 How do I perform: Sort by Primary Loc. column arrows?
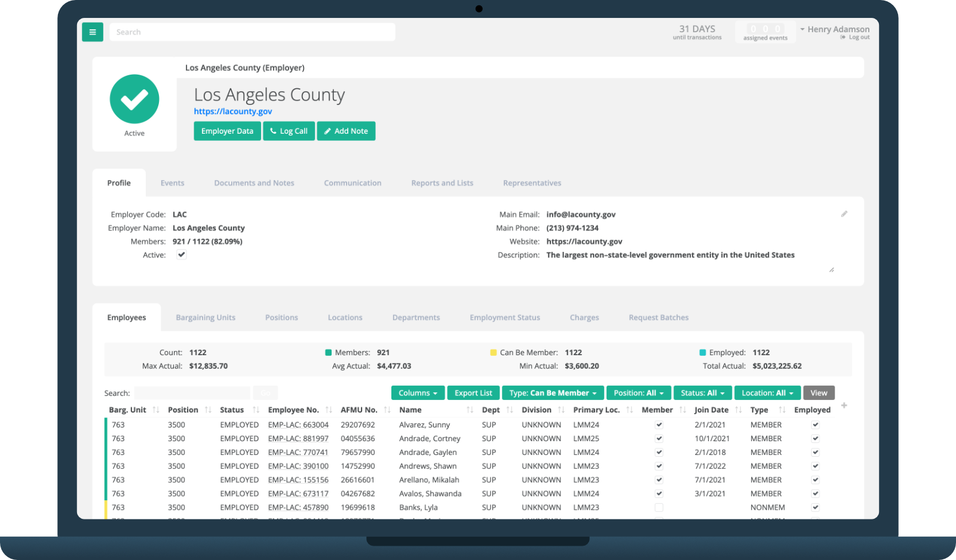pyautogui.click(x=629, y=410)
